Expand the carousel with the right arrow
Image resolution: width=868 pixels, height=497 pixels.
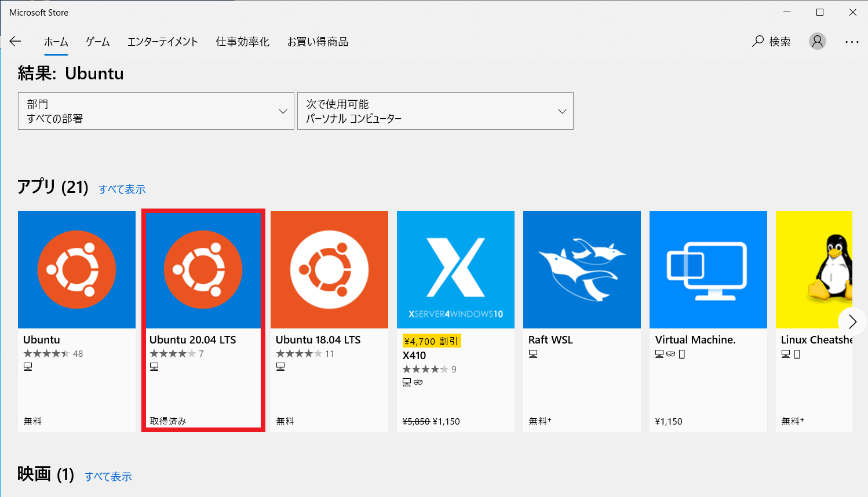(852, 321)
